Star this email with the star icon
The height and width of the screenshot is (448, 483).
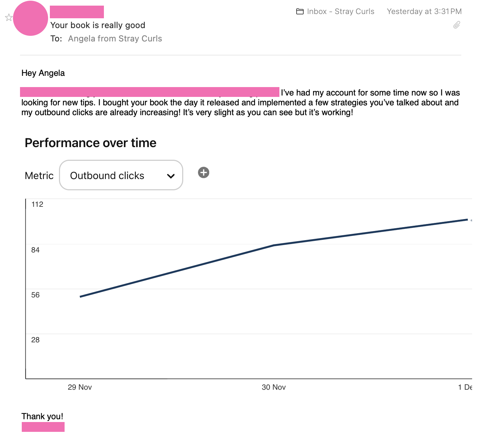click(9, 18)
